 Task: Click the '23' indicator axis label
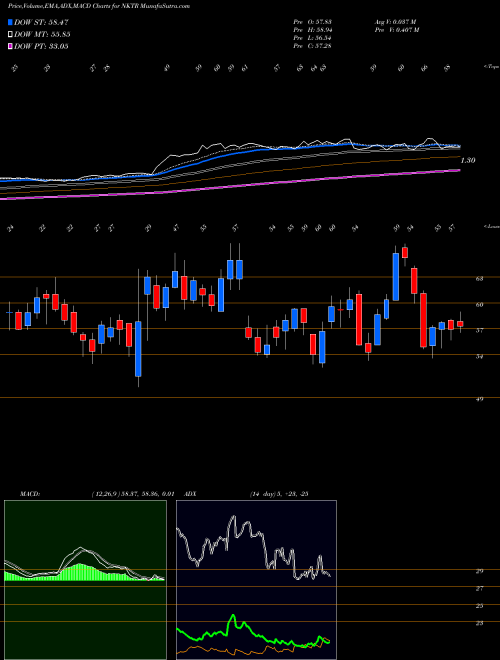pyautogui.click(x=479, y=623)
